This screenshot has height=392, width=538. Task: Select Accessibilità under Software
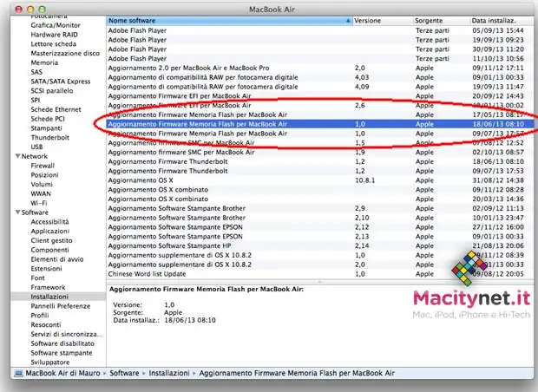coord(49,222)
